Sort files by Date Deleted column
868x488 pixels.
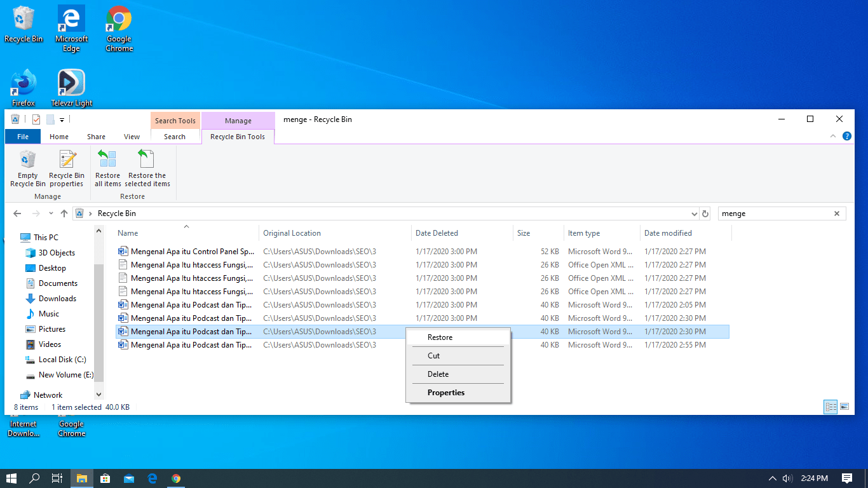[437, 233]
